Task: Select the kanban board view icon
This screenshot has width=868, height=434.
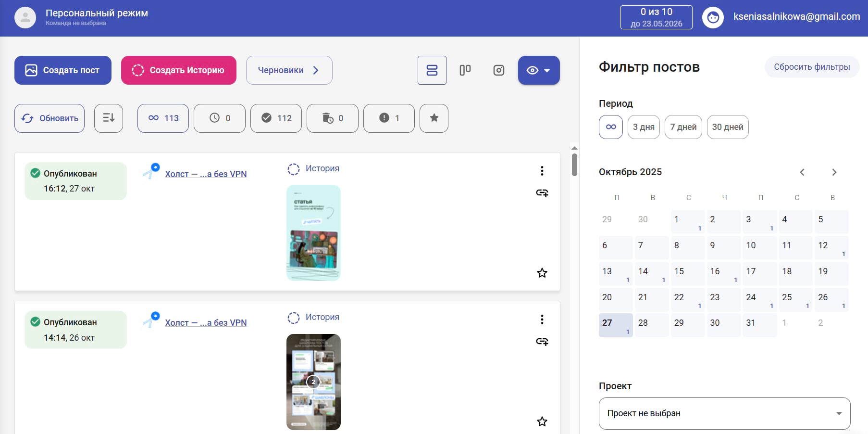Action: [x=465, y=70]
